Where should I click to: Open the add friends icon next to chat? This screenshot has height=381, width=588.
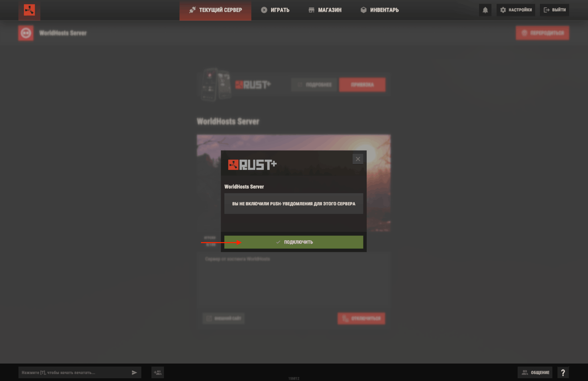click(x=158, y=372)
